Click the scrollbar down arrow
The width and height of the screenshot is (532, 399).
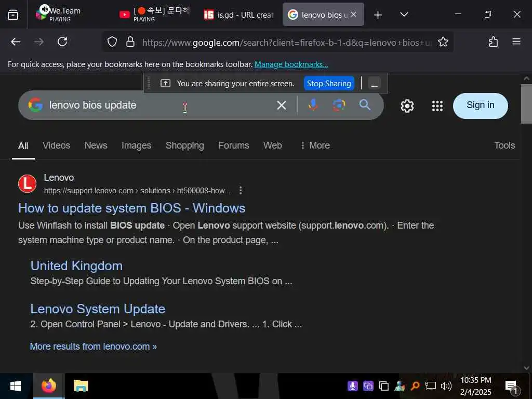click(x=526, y=368)
